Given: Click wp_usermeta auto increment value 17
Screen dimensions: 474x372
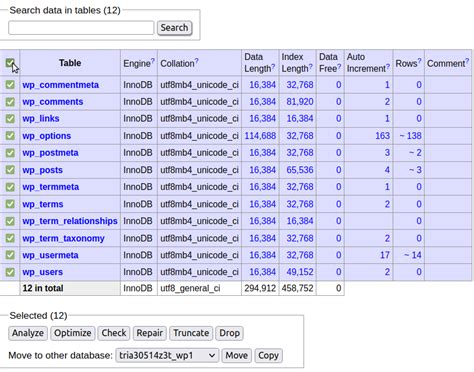Looking at the screenshot, I should pos(385,255).
